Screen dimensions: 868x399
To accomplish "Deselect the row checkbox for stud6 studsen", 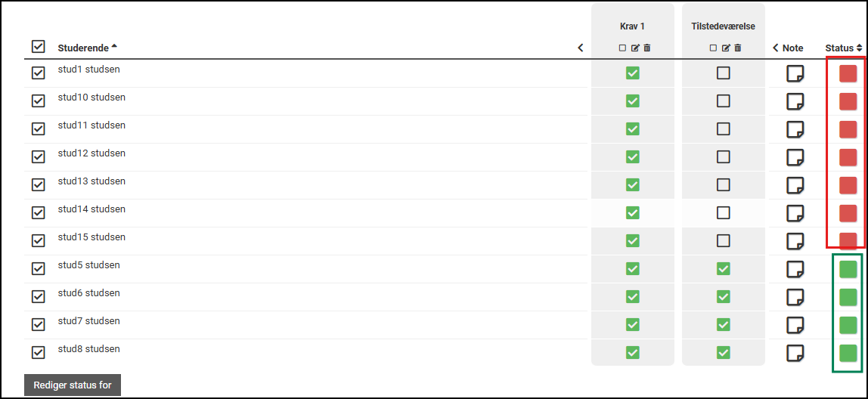I will (x=39, y=296).
